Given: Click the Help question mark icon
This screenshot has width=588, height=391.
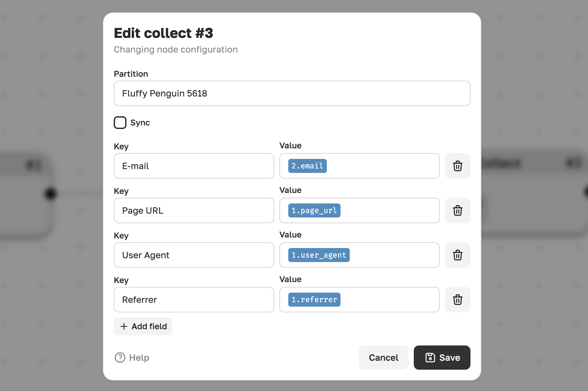Looking at the screenshot, I should (120, 358).
